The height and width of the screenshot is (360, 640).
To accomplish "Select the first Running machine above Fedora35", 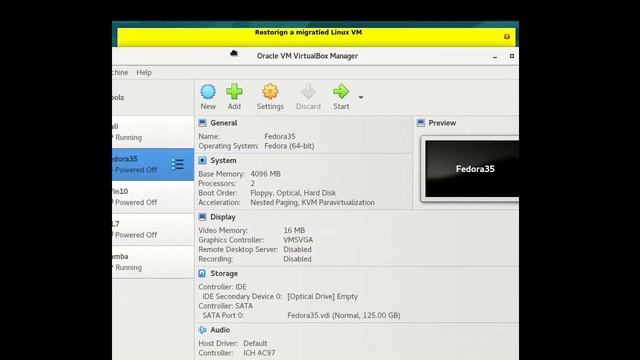I will (x=153, y=132).
